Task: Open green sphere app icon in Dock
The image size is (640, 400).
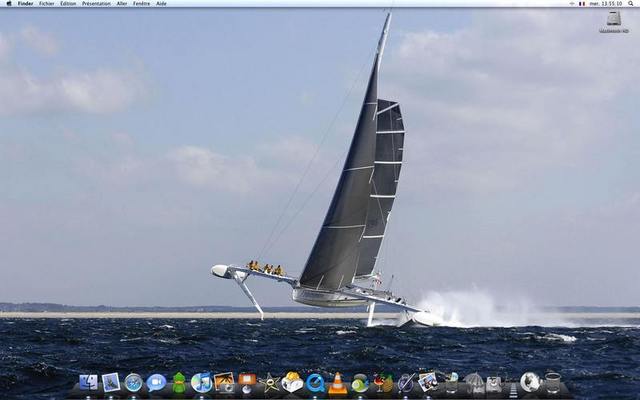Action: pos(360,383)
